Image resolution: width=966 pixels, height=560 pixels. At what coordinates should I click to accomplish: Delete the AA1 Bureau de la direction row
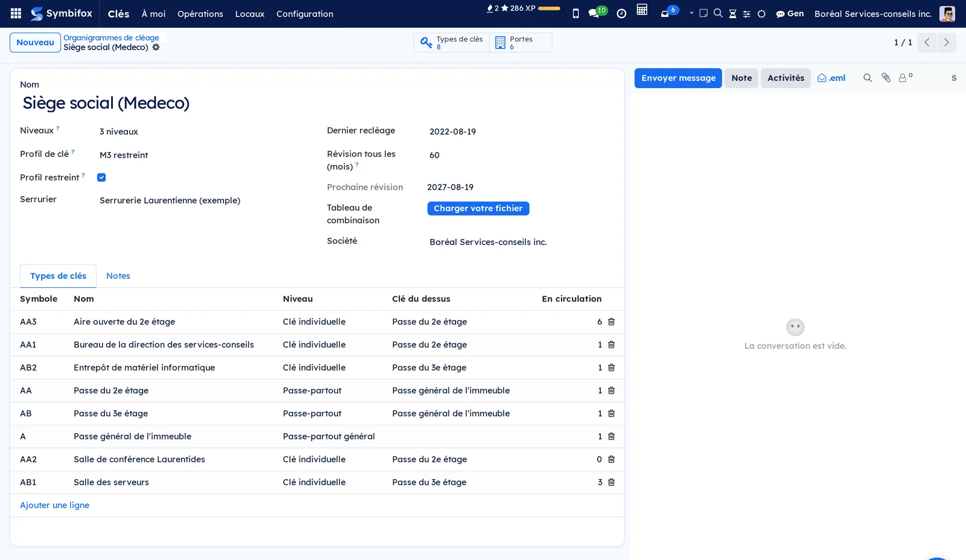(x=611, y=345)
